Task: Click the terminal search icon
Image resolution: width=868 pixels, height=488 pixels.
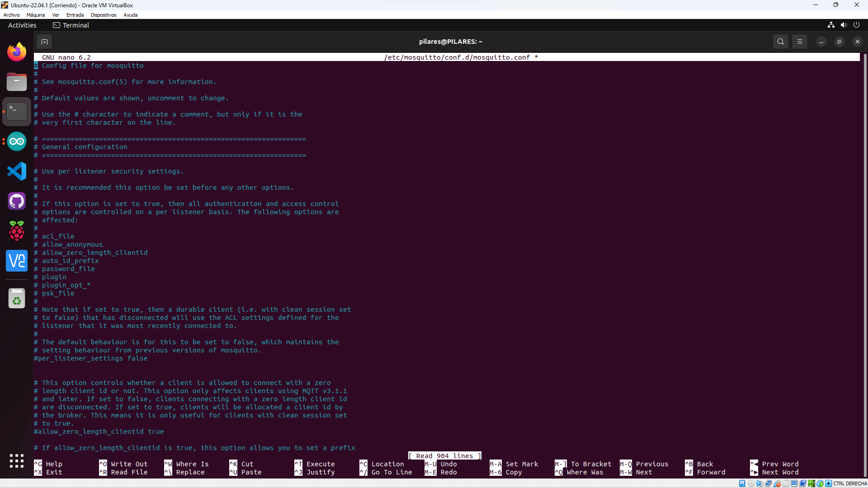Action: pos(781,42)
